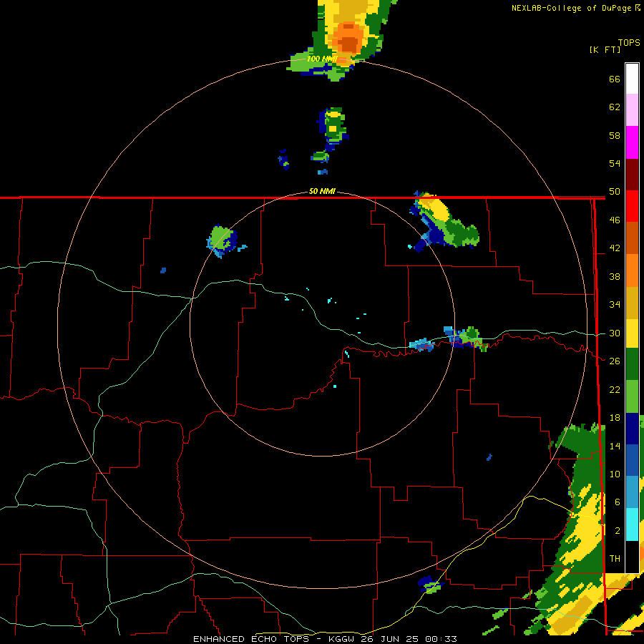Viewport: 644px width, 644px height.
Task: Click the medium blue legend swatch near 10
Action: 632,460
